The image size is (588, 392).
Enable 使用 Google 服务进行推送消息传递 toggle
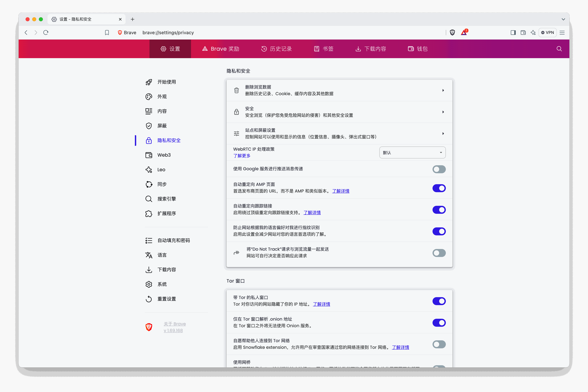coord(439,169)
